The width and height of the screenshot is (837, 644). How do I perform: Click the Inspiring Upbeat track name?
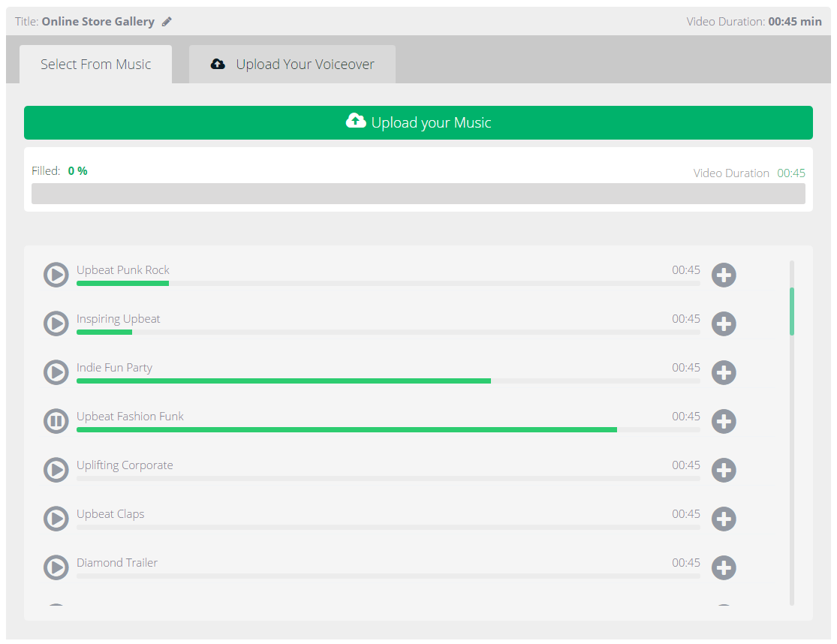tap(118, 319)
